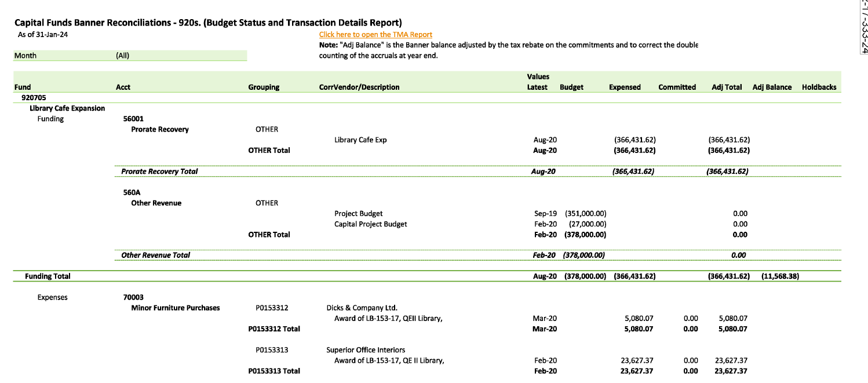Click the Holdbacks column header
This screenshot has width=868, height=383.
point(819,87)
